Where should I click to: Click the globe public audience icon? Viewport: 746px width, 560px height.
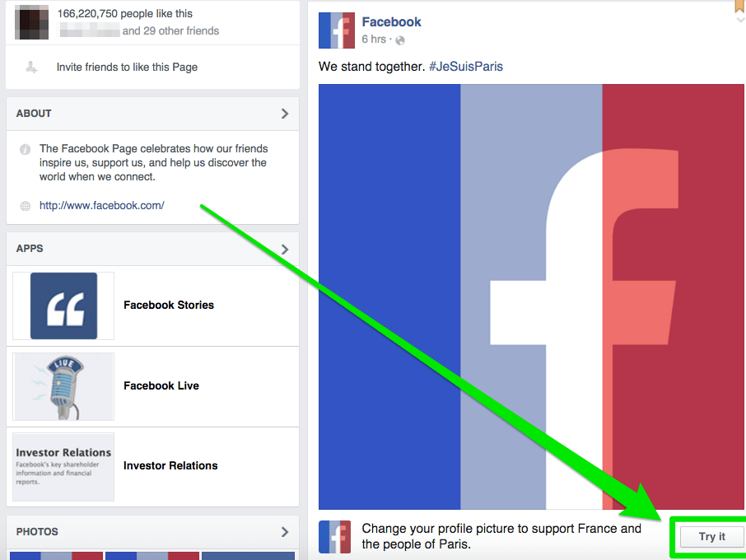click(x=400, y=40)
